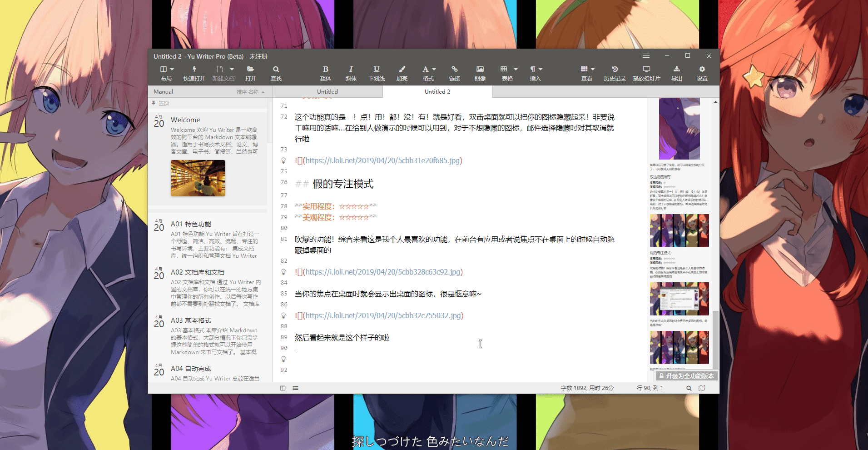Insert a picture with 图像
This screenshot has height=450, width=868.
coord(480,73)
